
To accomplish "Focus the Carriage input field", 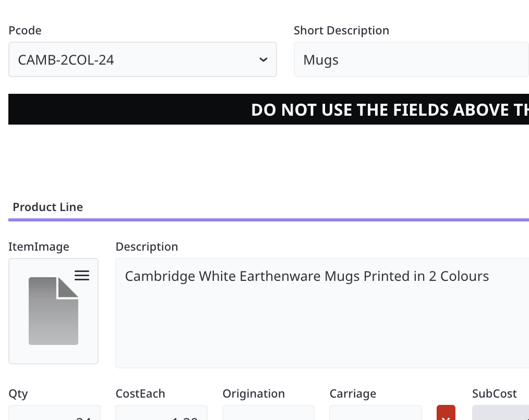I will tap(375, 414).
